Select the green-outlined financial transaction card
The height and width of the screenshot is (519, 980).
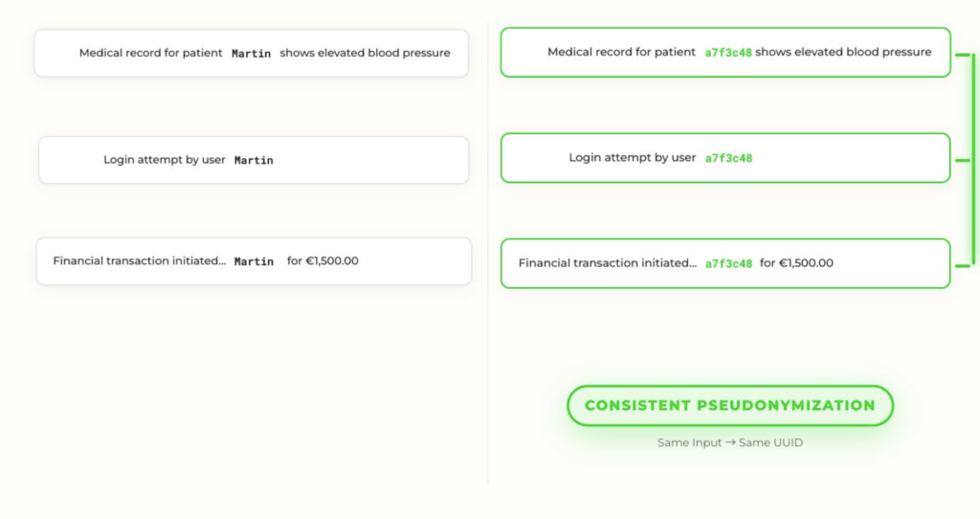pyautogui.click(x=724, y=263)
